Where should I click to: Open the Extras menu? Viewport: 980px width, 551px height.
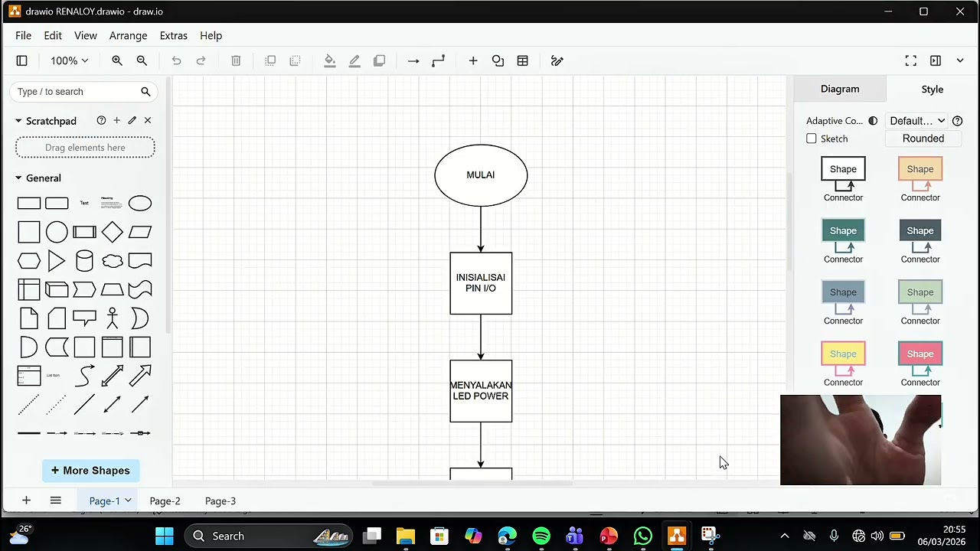174,35
